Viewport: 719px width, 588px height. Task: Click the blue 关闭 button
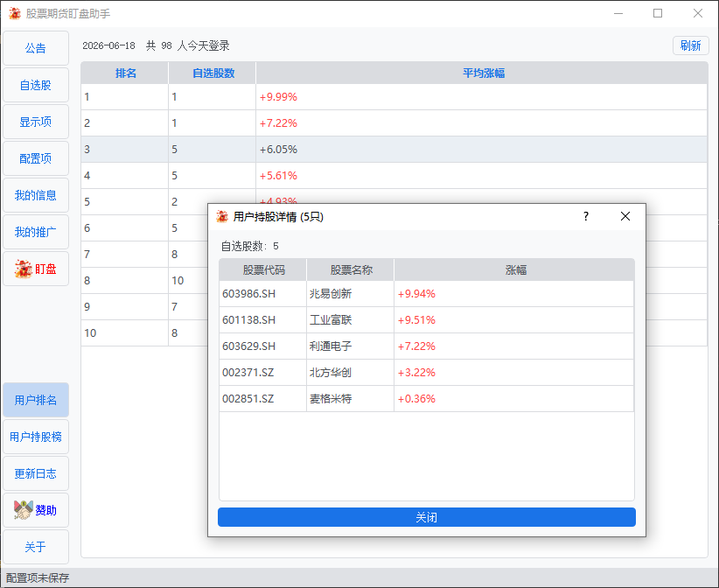[x=427, y=517]
